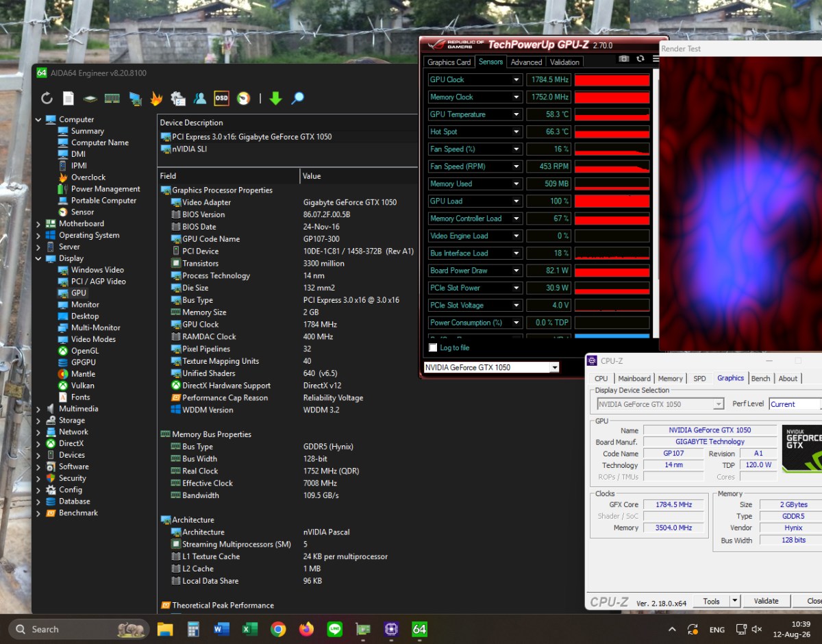Switch to the Memory tab in CPU-Z
The image size is (822, 644).
[x=670, y=378]
